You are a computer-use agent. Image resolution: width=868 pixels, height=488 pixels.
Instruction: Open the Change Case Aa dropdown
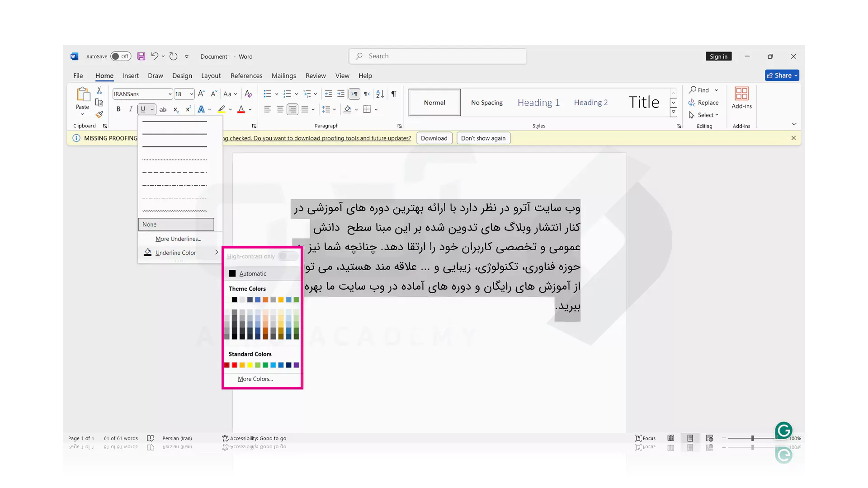[230, 94]
